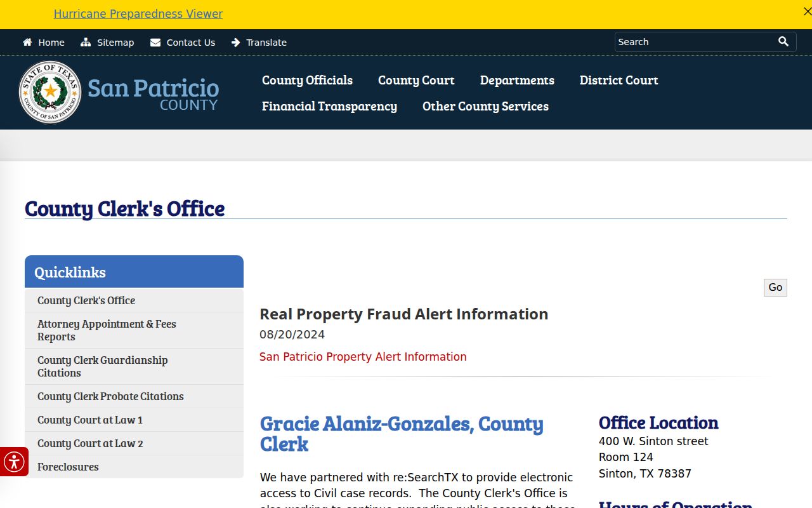Open the County Court menu
The height and width of the screenshot is (508, 812).
tap(416, 80)
